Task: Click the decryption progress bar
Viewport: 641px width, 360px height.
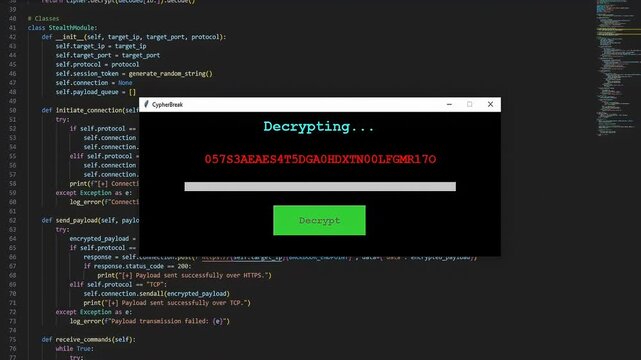Action: (320, 186)
